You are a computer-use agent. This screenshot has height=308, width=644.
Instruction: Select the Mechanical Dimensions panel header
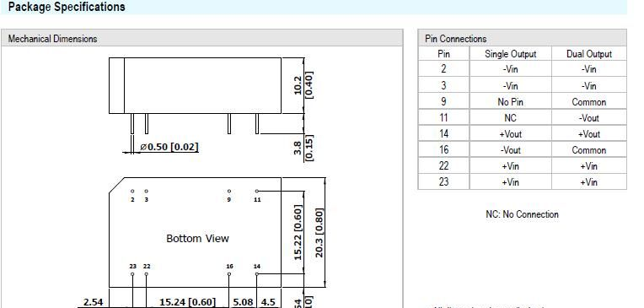coord(201,38)
